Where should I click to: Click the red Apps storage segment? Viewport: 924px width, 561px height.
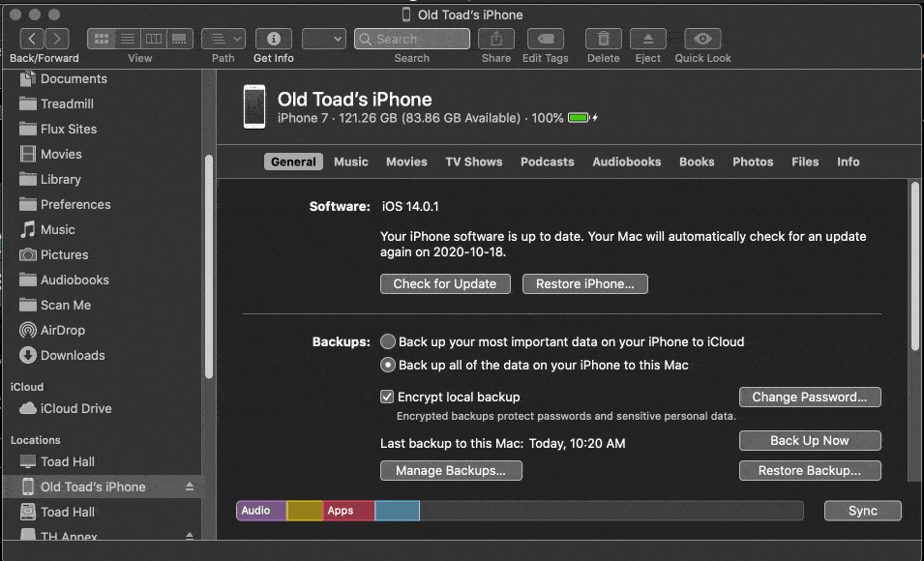[x=348, y=511]
